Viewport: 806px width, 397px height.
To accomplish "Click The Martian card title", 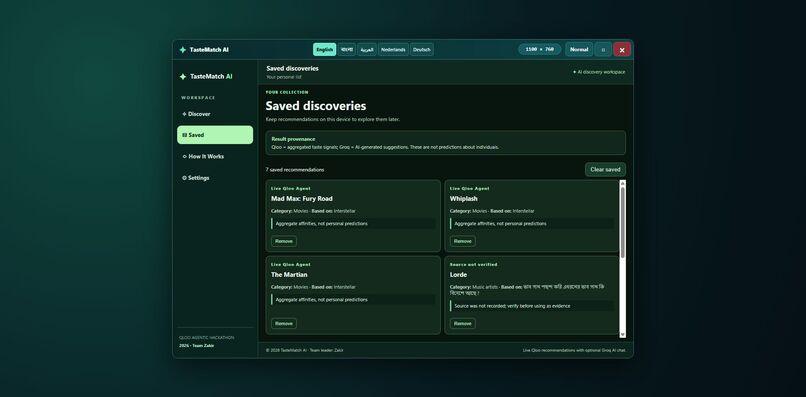I will pyautogui.click(x=289, y=275).
